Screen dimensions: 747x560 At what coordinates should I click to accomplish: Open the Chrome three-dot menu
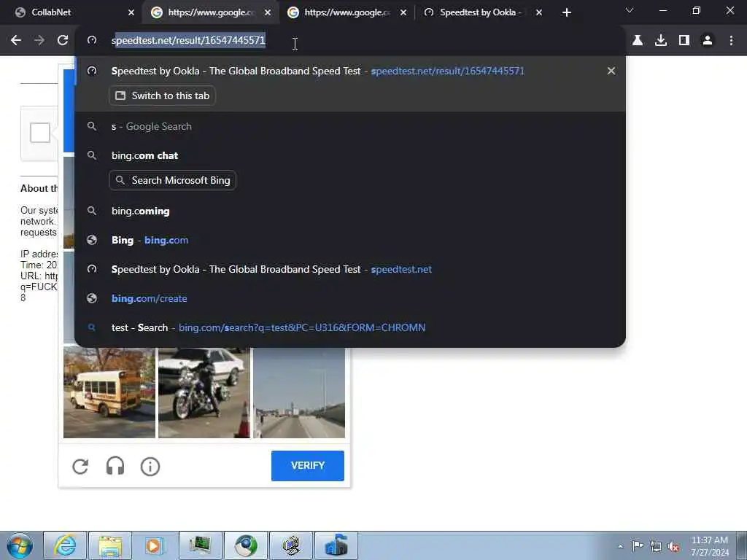point(731,41)
